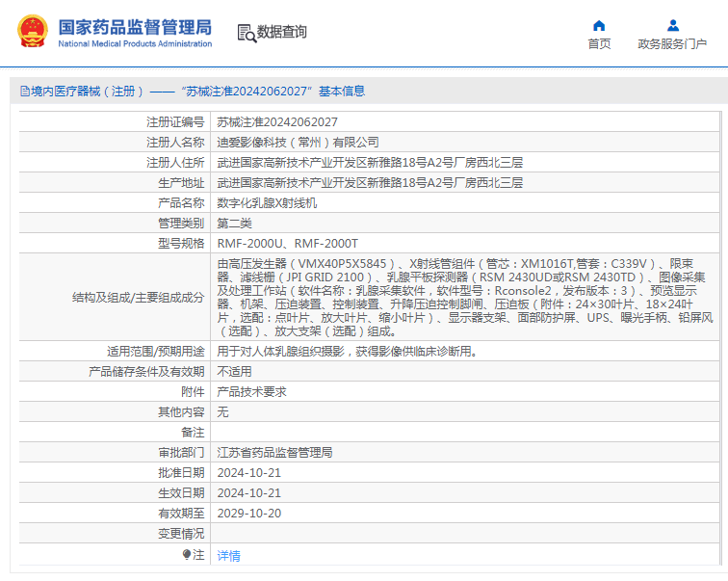Click 国家药品监督管理局 title text
Screen dimensions: 728x581
[x=135, y=27]
